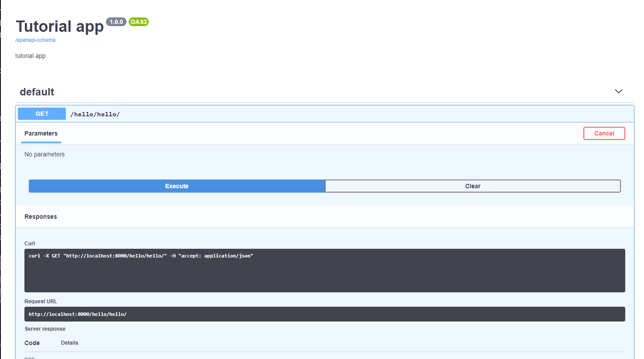Click the Tutorial app title

coord(60,26)
